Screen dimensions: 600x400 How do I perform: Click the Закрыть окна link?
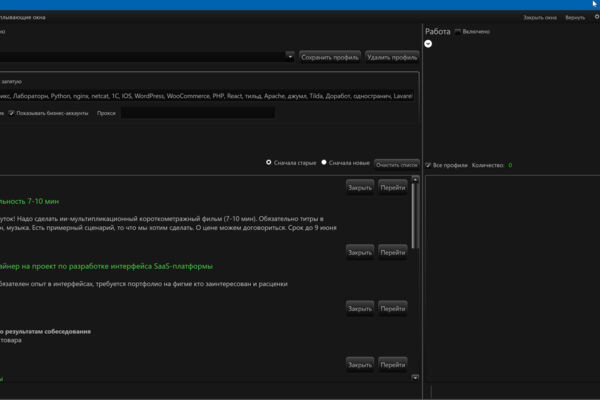(540, 18)
